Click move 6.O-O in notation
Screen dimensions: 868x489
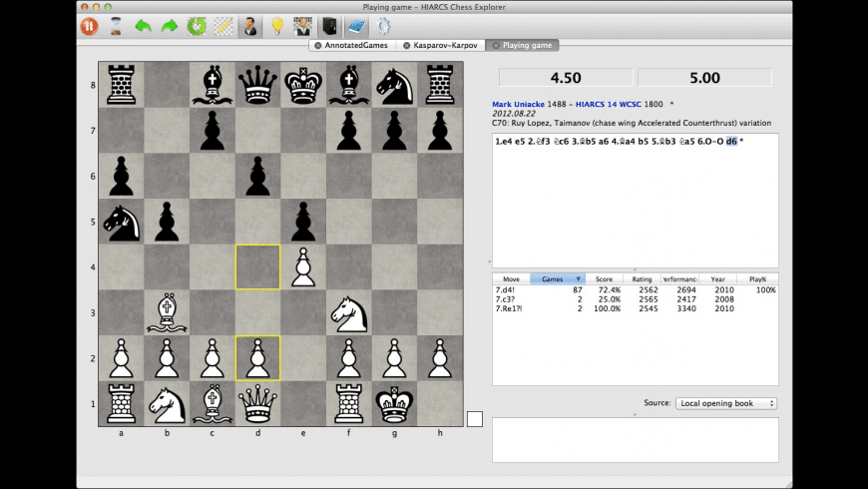[x=710, y=142]
